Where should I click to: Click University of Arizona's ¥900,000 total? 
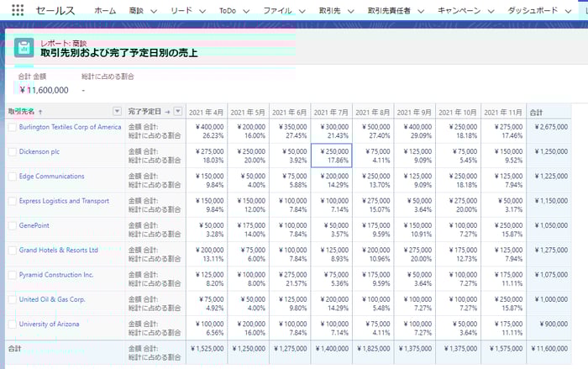(x=554, y=324)
